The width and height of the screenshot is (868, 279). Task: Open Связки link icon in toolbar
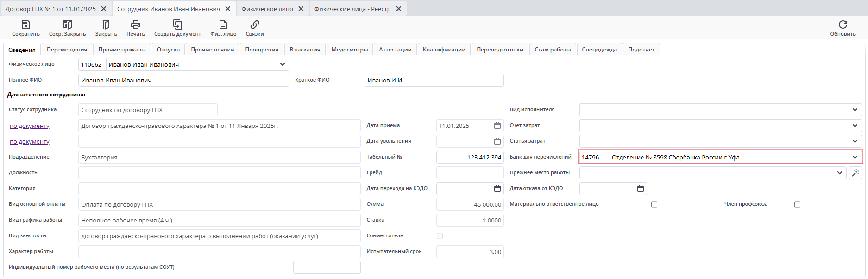255,25
